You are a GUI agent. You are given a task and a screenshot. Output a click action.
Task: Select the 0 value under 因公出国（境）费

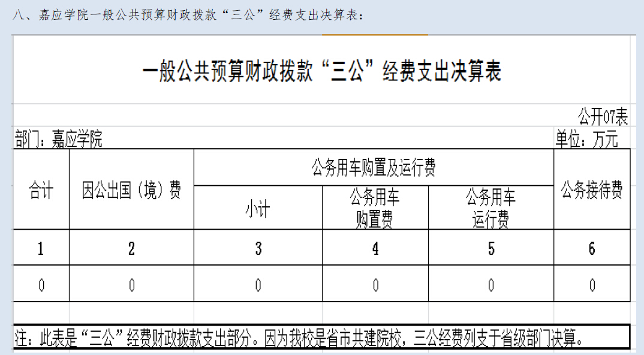click(x=131, y=284)
